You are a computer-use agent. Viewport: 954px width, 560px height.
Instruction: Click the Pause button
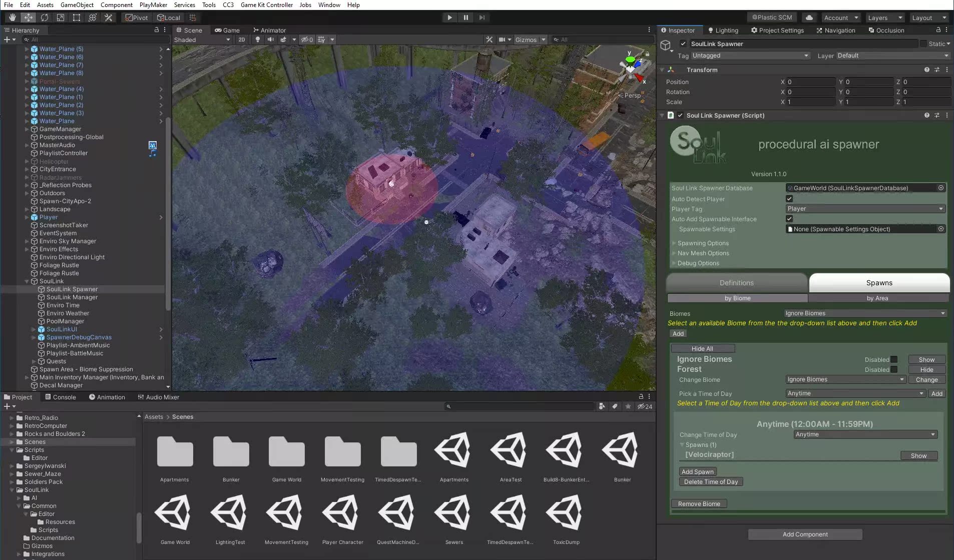[466, 18]
